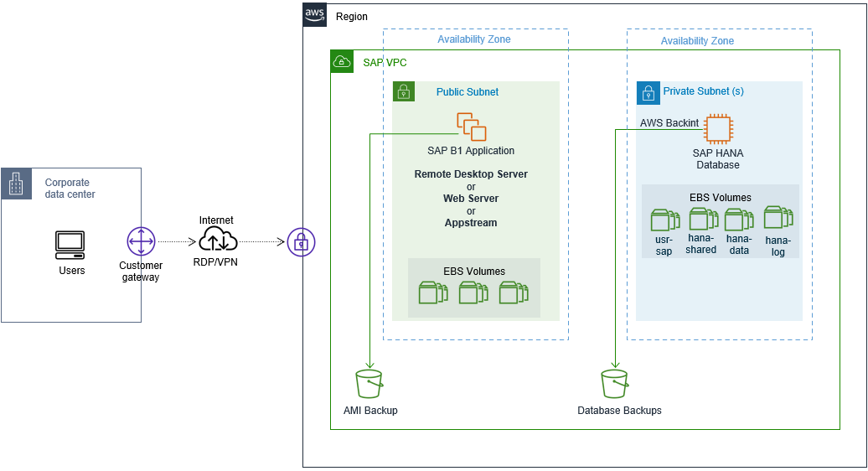The height and width of the screenshot is (471, 868).
Task: Select the SAP B1 Application label
Action: coord(471,151)
